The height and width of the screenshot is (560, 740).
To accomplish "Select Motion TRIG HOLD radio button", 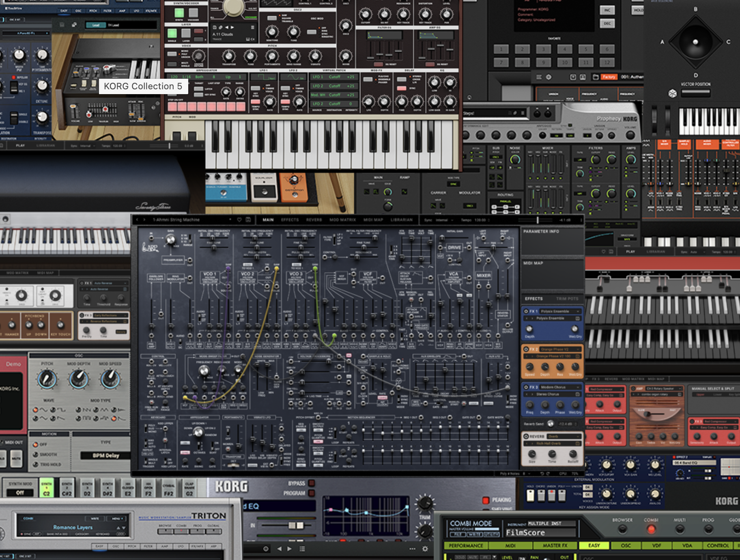I will click(36, 464).
